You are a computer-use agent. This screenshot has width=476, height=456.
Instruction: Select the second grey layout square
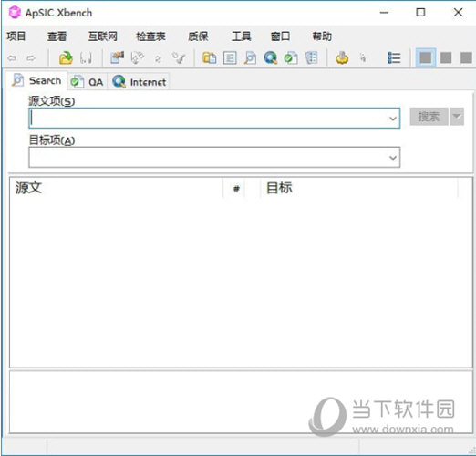[446, 57]
